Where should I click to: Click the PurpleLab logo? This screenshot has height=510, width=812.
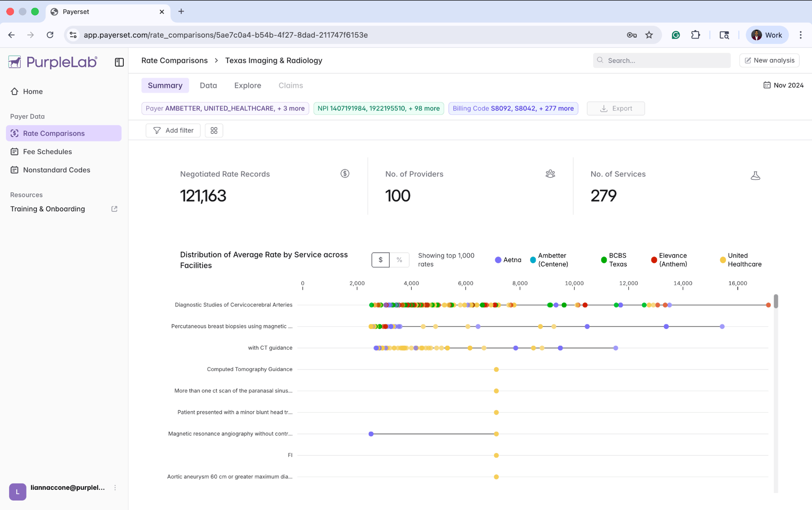click(53, 62)
